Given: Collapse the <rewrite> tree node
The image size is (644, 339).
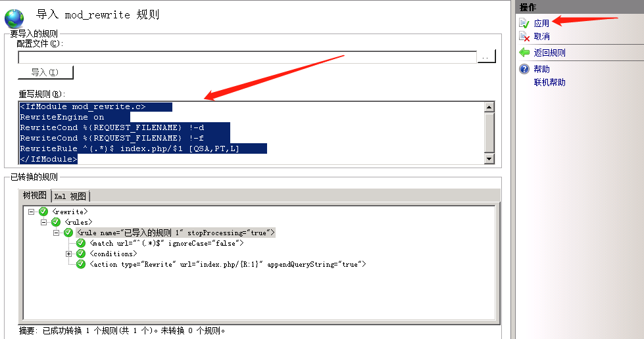Looking at the screenshot, I should (x=31, y=212).
